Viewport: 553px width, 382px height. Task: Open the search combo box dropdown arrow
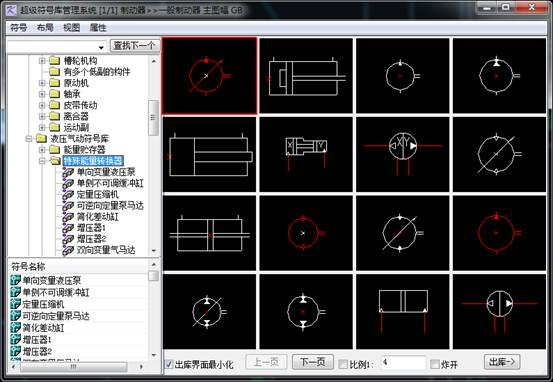[102, 47]
